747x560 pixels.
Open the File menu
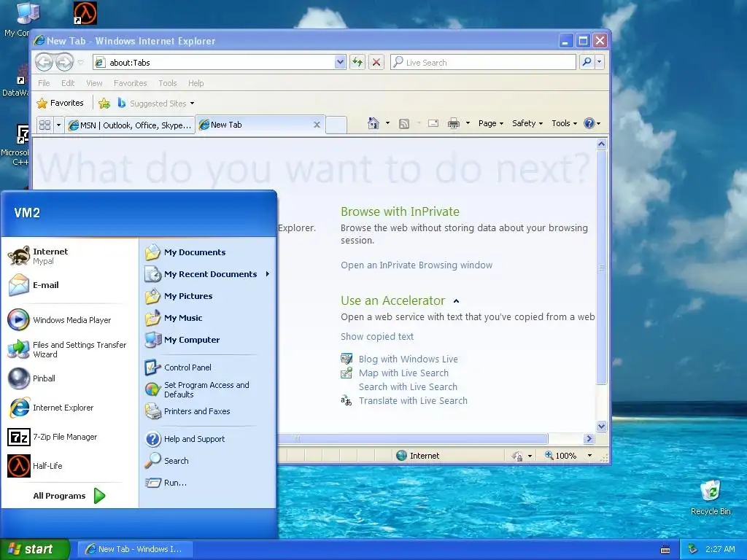click(44, 83)
